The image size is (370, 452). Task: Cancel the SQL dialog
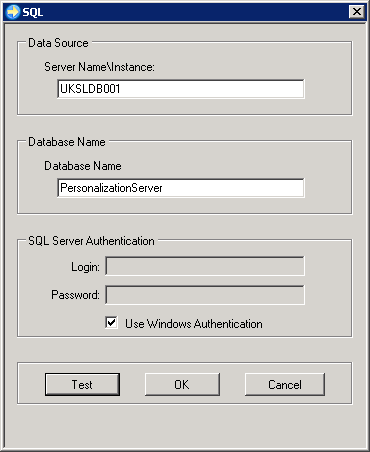click(285, 384)
